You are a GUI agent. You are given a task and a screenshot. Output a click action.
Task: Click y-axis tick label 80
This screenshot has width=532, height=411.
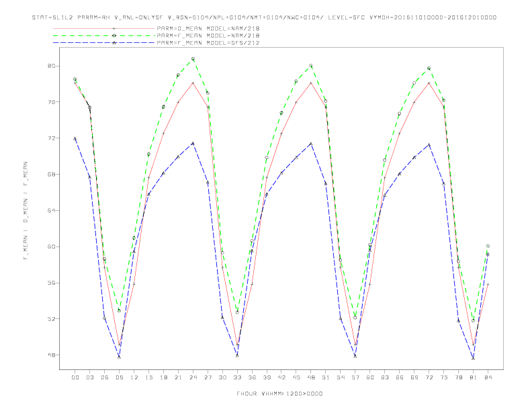point(51,66)
